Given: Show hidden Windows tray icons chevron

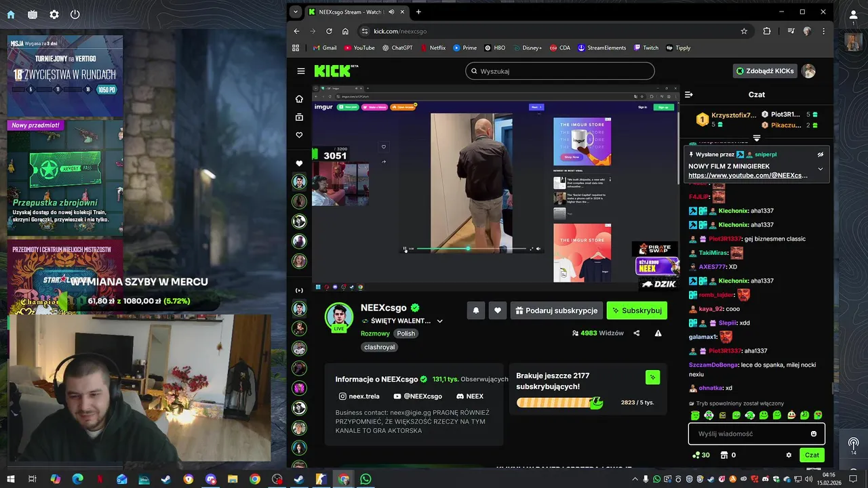Looking at the screenshot, I should (x=635, y=479).
